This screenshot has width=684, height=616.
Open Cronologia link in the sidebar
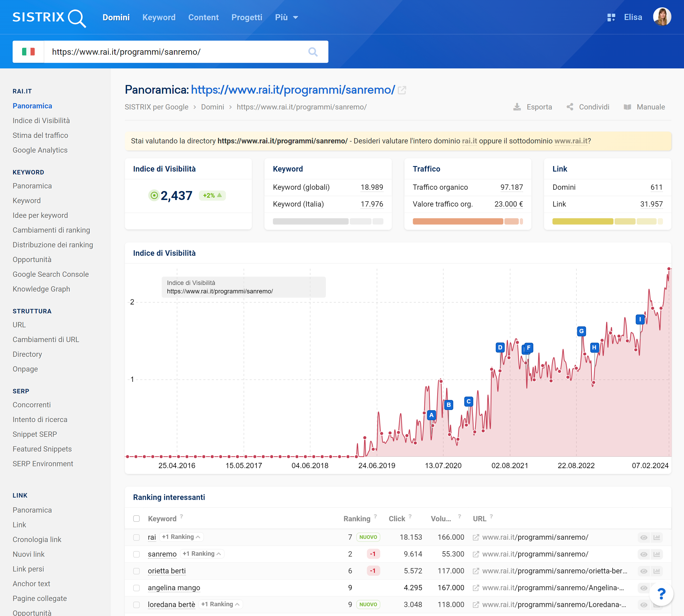coord(37,539)
